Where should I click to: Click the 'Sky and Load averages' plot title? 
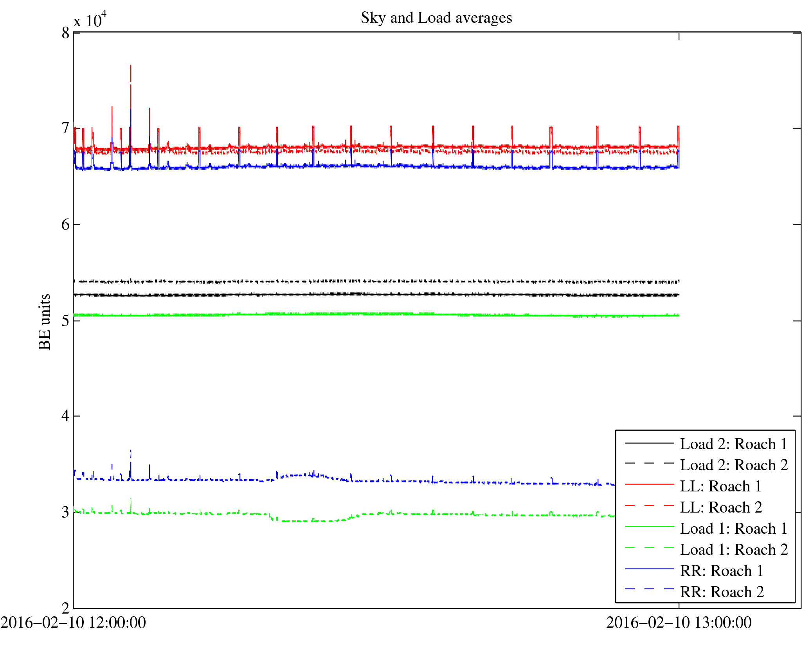click(x=436, y=18)
